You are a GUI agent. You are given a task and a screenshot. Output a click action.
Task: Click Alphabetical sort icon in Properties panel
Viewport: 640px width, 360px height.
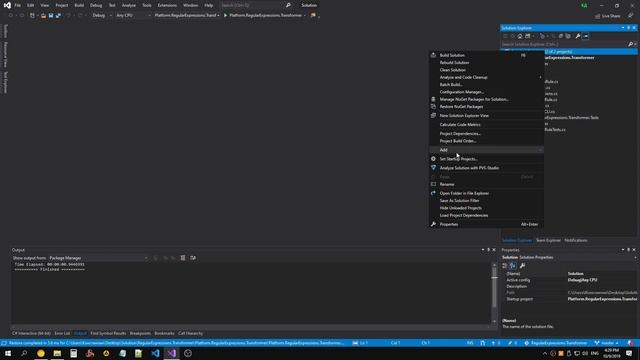(x=513, y=266)
